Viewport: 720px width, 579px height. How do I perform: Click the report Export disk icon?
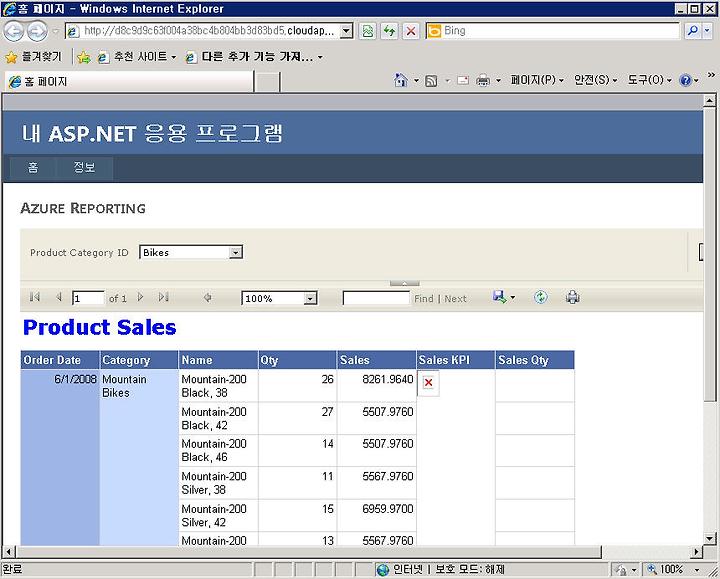499,297
